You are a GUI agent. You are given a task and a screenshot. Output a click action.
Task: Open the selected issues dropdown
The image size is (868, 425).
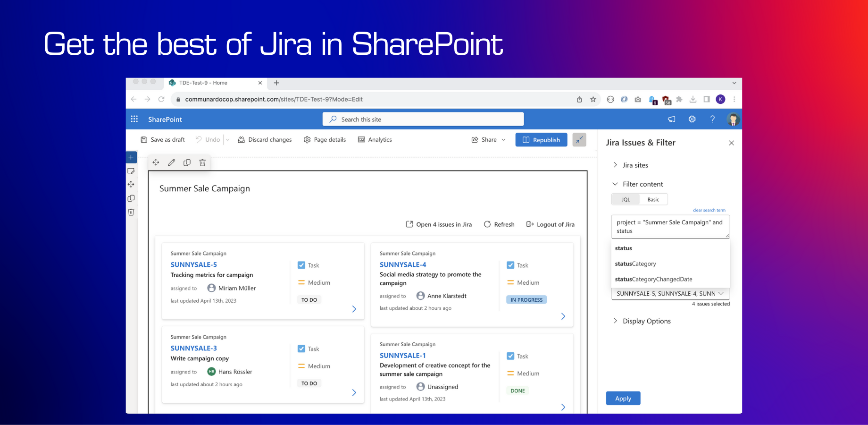click(x=670, y=294)
